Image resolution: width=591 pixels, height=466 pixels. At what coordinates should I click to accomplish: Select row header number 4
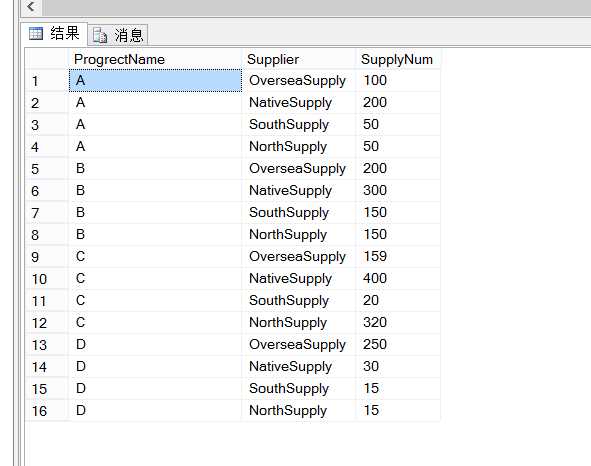point(47,147)
